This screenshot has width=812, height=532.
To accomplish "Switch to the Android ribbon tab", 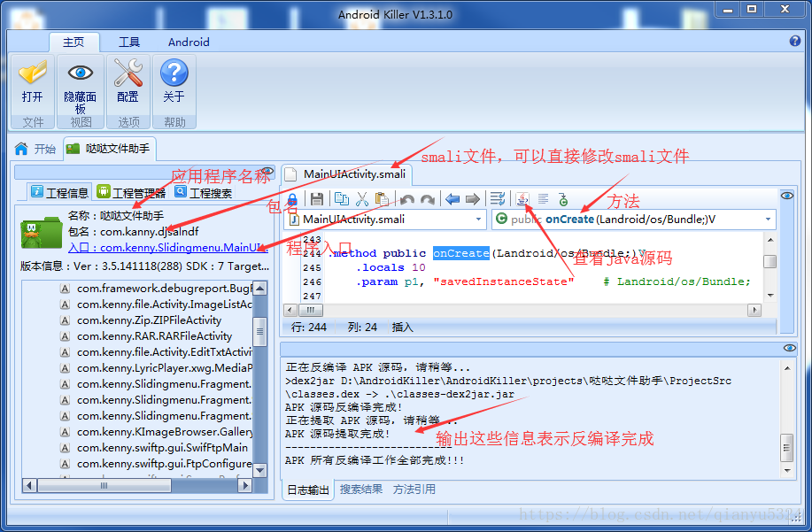I will click(x=189, y=42).
